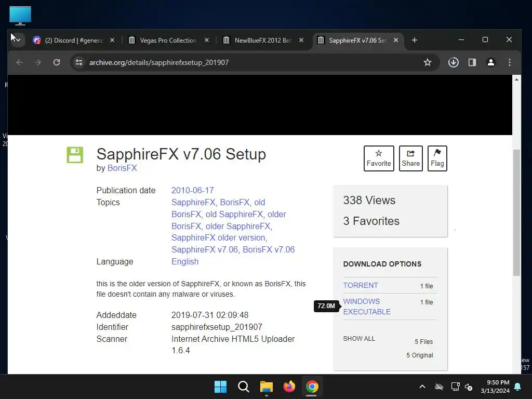
Task: Open File Explorer from taskbar
Action: tap(267, 387)
